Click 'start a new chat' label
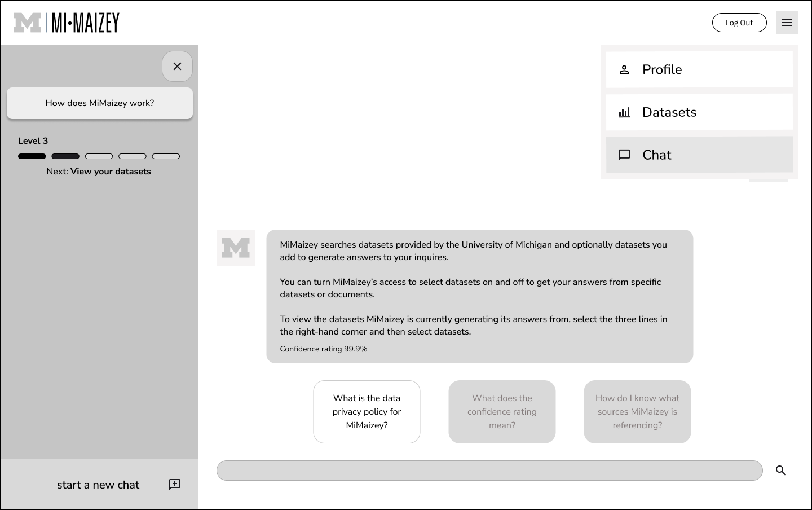 [98, 485]
